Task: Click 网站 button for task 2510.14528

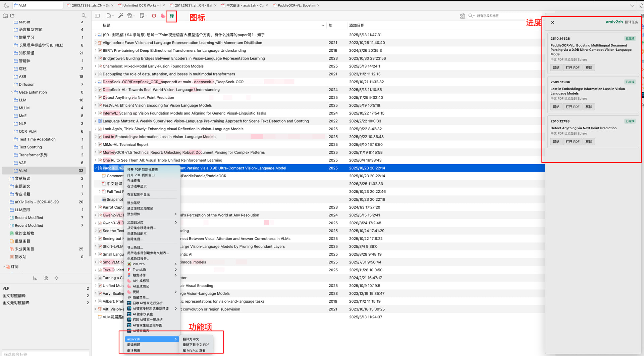Action: 556,68
